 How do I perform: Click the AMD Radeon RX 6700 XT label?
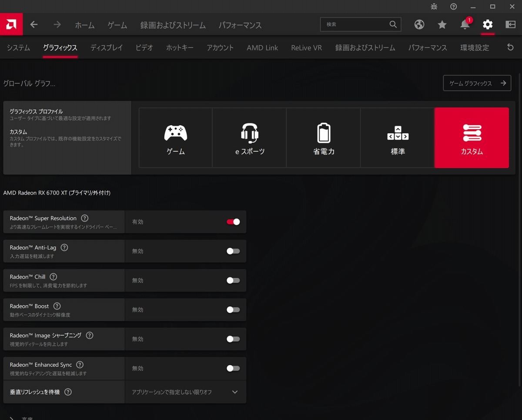pyautogui.click(x=57, y=193)
